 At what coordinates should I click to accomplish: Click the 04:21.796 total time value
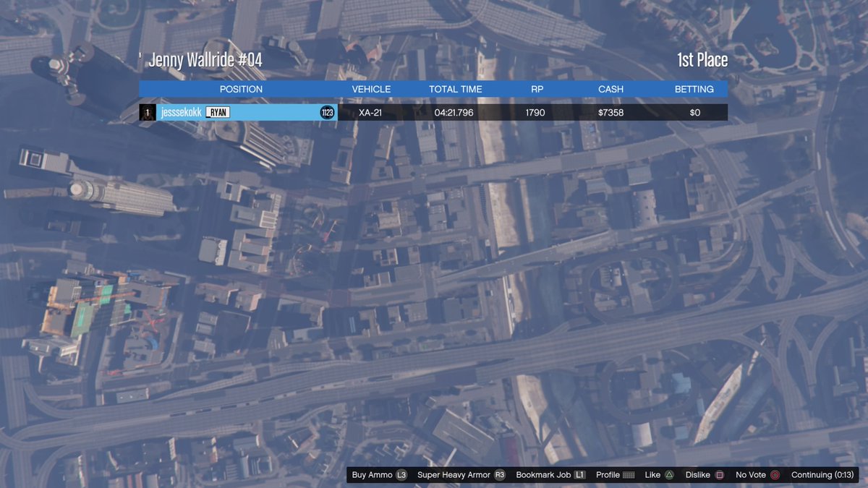tap(454, 113)
